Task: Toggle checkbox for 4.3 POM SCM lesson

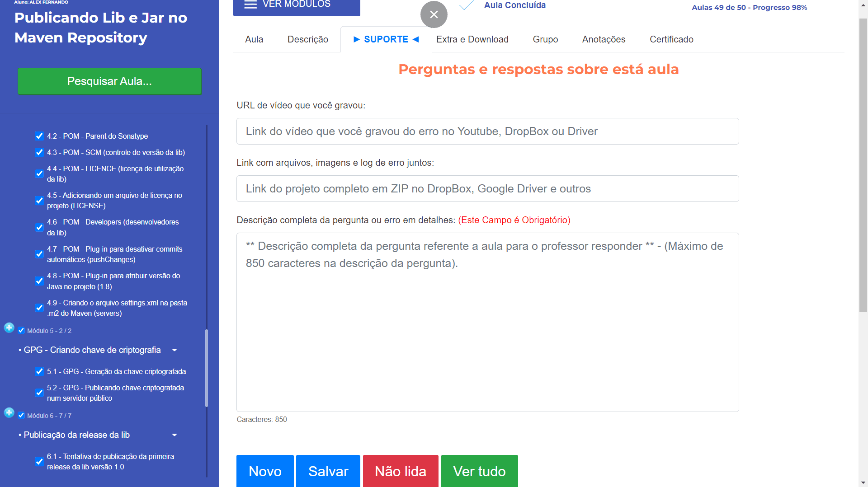Action: click(x=39, y=152)
